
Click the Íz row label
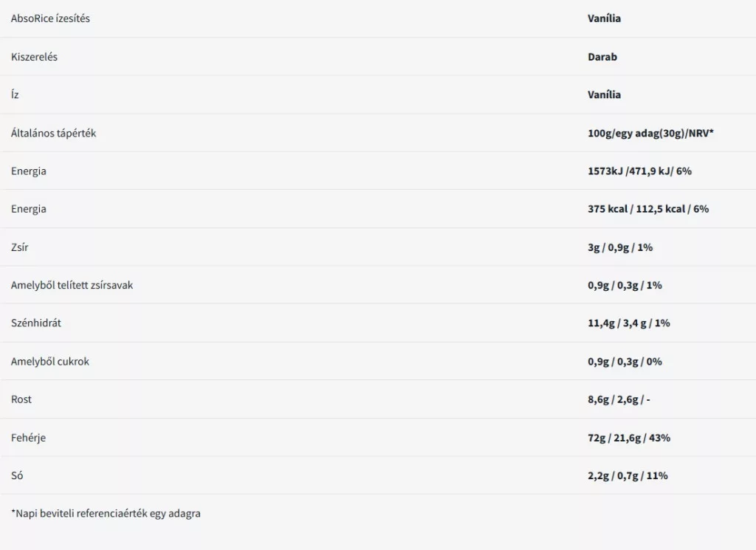pyautogui.click(x=15, y=94)
